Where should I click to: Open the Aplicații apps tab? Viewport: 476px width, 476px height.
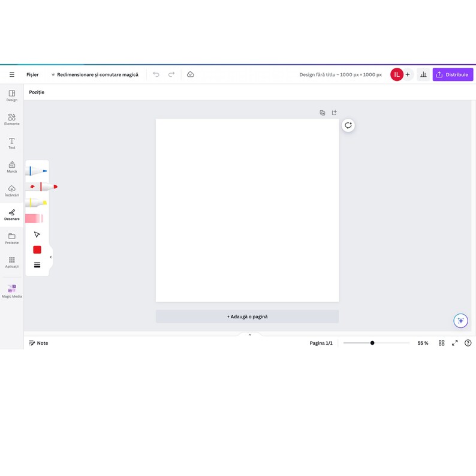(x=12, y=263)
